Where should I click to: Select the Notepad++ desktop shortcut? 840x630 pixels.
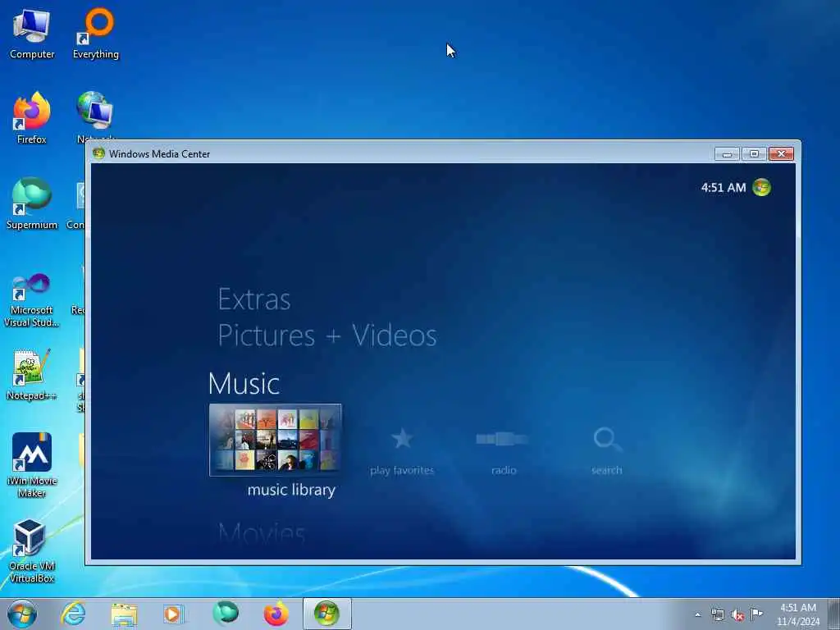(x=32, y=375)
